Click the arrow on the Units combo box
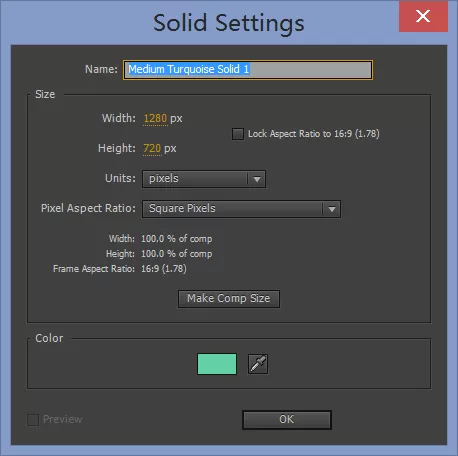This screenshot has width=458, height=456. [x=257, y=179]
